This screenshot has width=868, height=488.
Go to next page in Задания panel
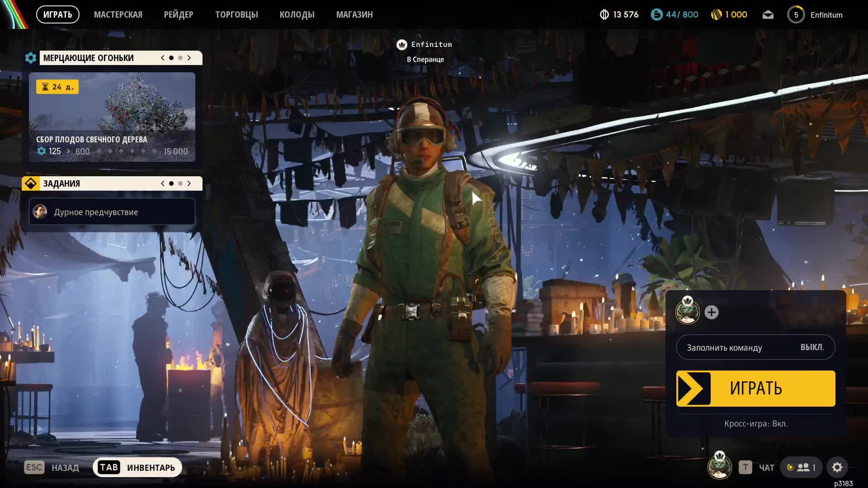189,183
